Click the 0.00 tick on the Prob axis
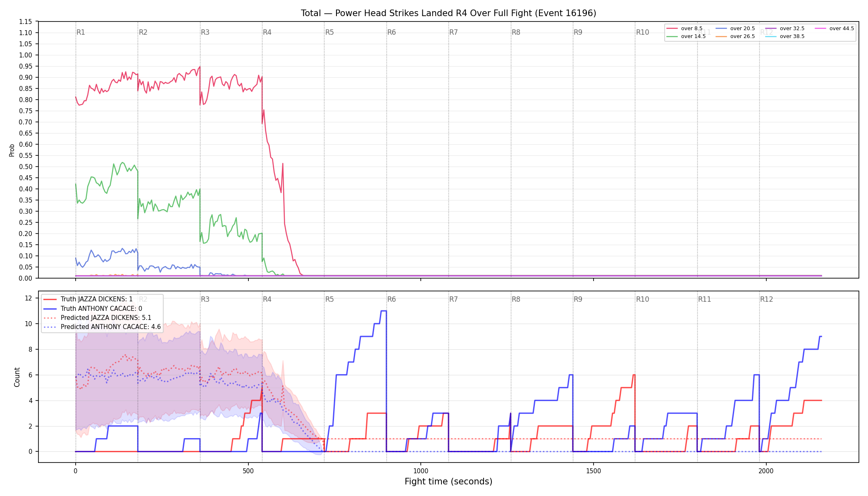868x496 pixels. (26, 278)
